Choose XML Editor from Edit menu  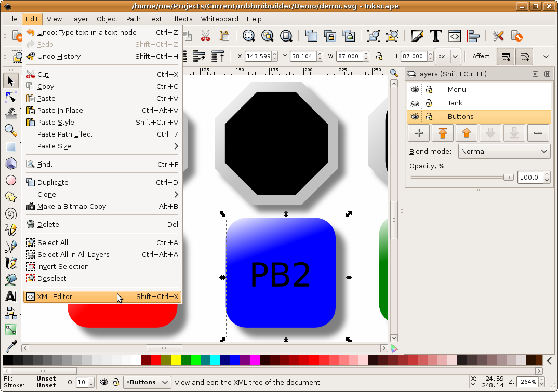[x=102, y=296]
